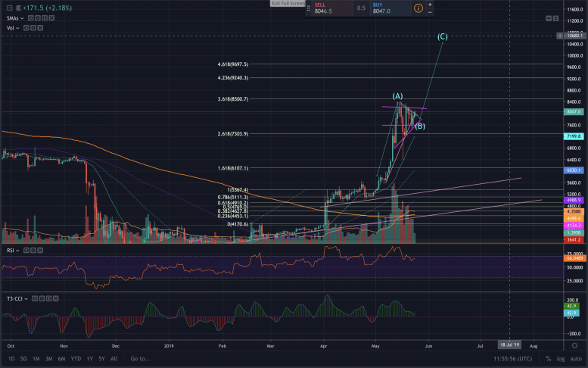Viewport: 588px width, 368px height.
Task: Click the 11:55:56 (UTC) timezone
Action: point(512,359)
